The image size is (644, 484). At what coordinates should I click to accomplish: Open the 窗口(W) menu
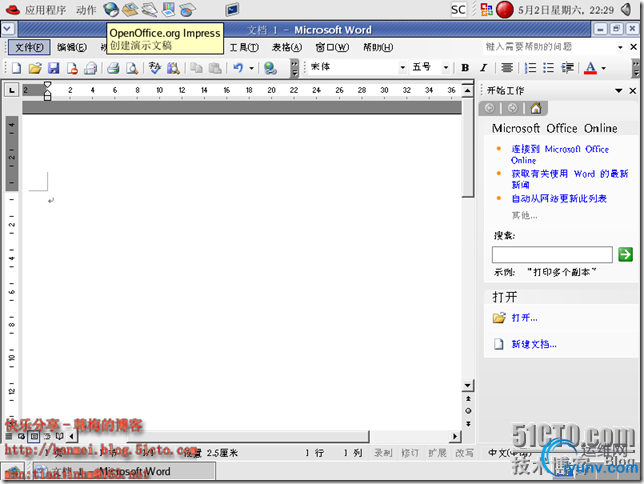tap(332, 47)
